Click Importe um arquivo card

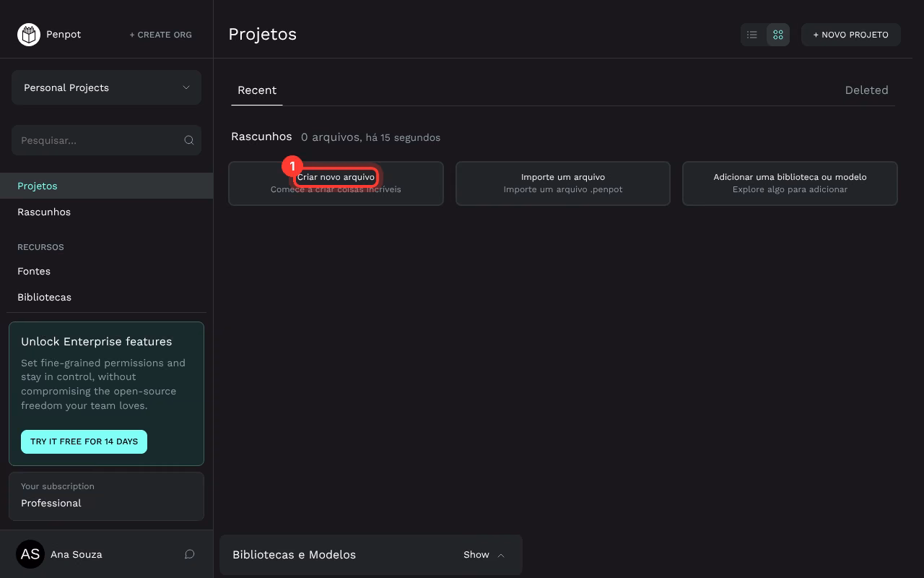point(563,183)
